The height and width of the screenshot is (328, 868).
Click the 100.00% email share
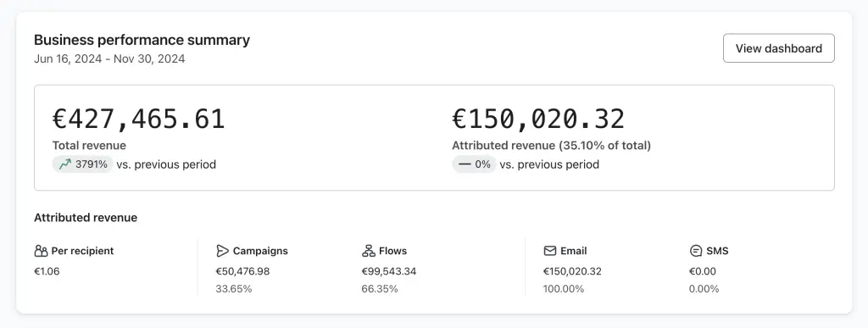point(564,289)
